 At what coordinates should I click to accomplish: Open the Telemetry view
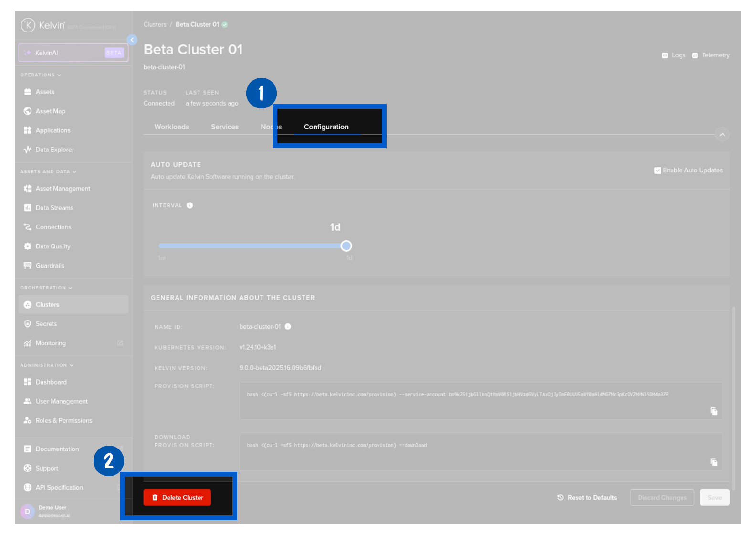coord(711,55)
